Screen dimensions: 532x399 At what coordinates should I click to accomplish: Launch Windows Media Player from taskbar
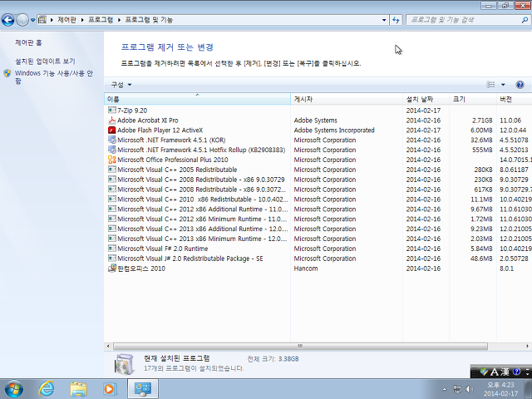pos(109,389)
